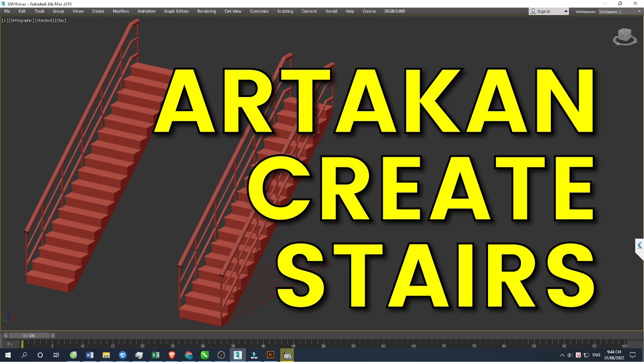The height and width of the screenshot is (362, 644).
Task: Open the download manager taskbar icon
Action: click(x=254, y=355)
